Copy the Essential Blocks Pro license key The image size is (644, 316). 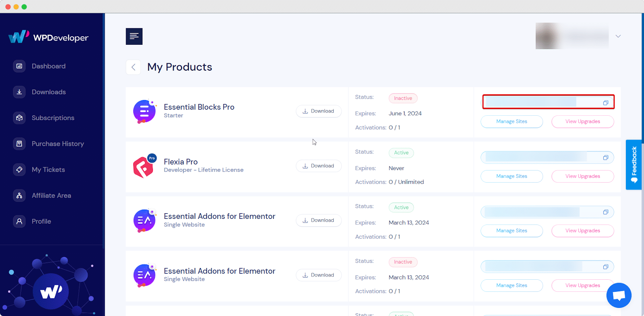[x=605, y=103]
